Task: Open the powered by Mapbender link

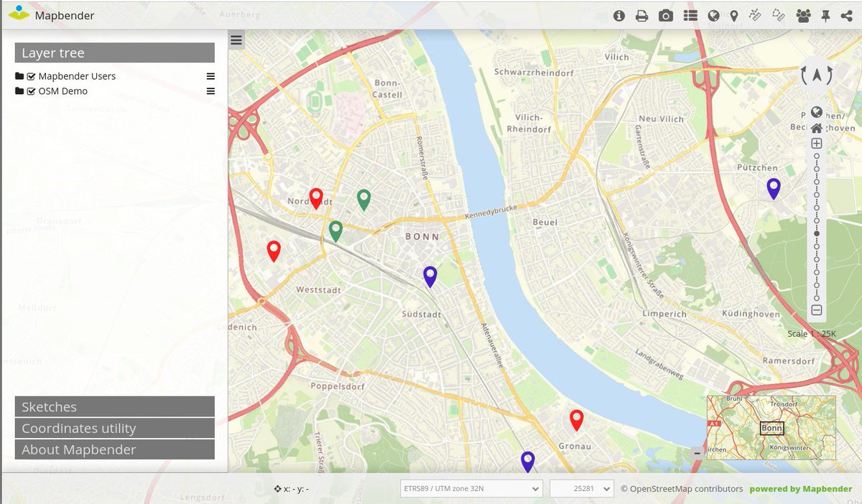Action: (801, 489)
